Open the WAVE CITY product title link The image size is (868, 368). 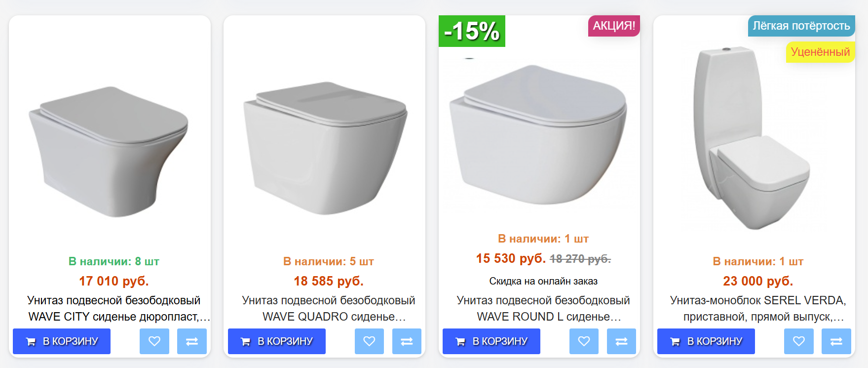point(114,308)
